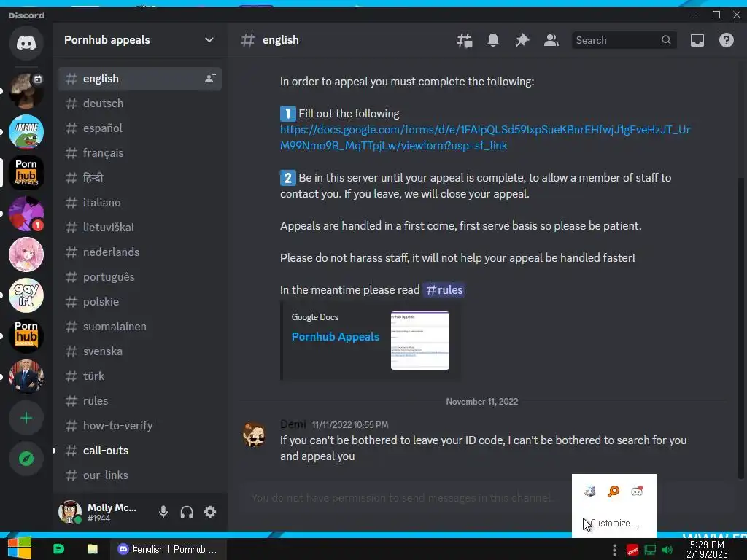The width and height of the screenshot is (747, 560).
Task: Open the our-links channel
Action: pyautogui.click(x=139, y=475)
